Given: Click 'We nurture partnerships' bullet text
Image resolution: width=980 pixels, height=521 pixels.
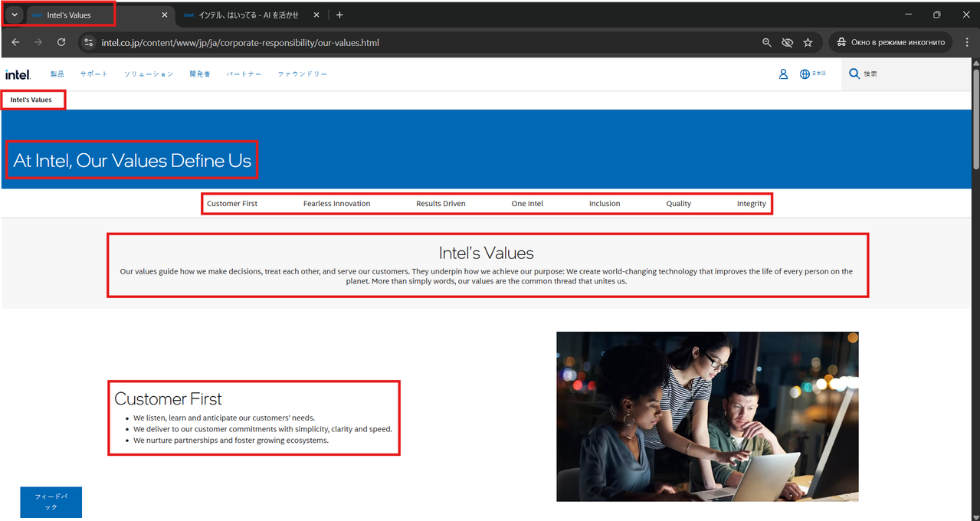Looking at the screenshot, I should tap(231, 441).
